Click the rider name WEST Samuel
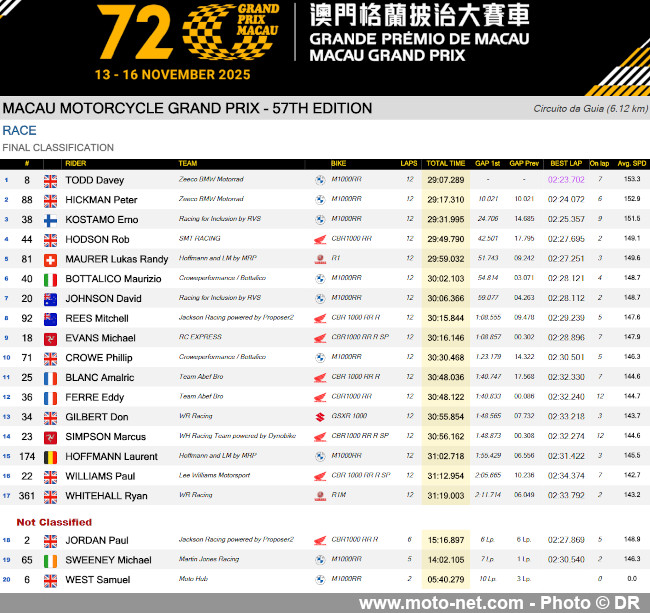The height and width of the screenshot is (613, 650). pyautogui.click(x=97, y=580)
